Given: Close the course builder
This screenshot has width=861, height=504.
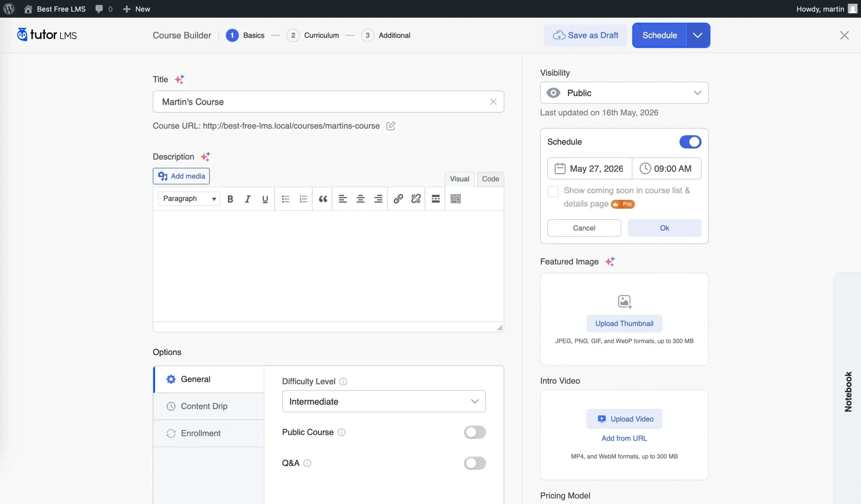Looking at the screenshot, I should click(x=844, y=35).
